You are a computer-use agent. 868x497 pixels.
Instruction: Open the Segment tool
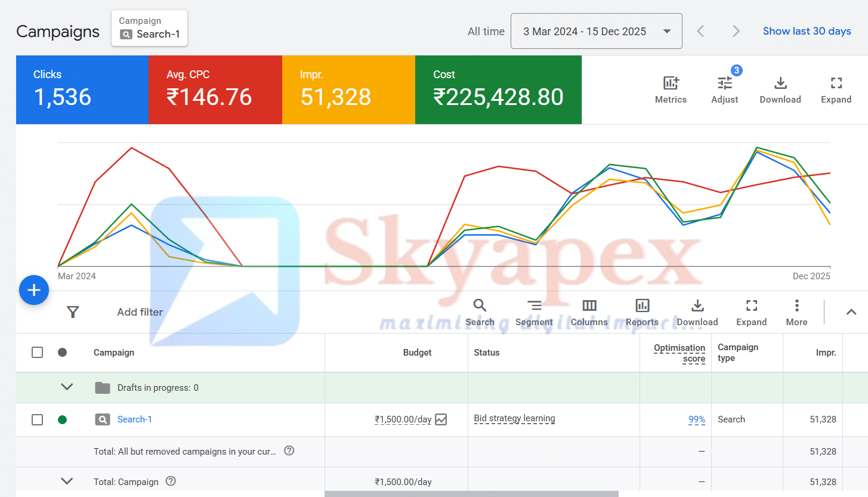coord(534,307)
